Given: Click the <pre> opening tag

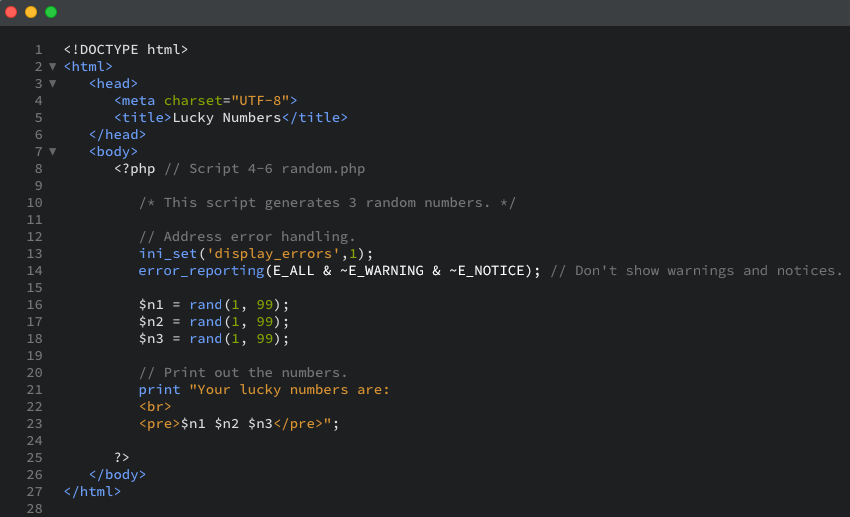Looking at the screenshot, I should 159,424.
